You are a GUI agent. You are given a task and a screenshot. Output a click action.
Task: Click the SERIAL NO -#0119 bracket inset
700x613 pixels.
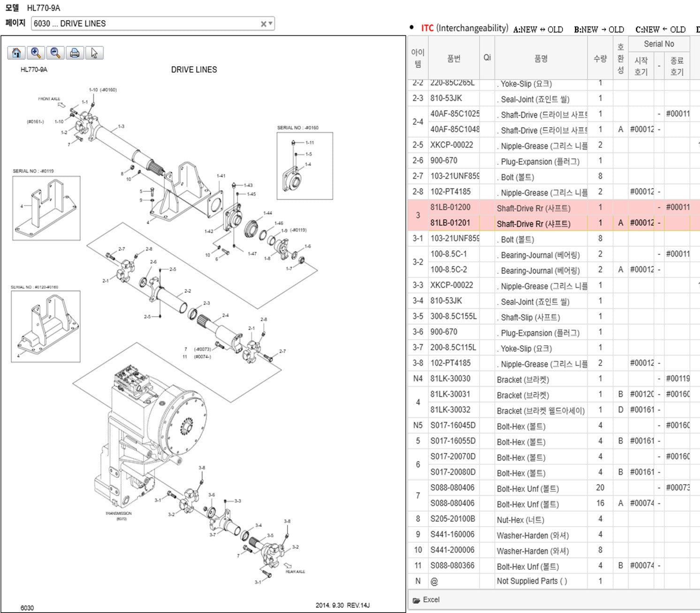tap(46, 208)
